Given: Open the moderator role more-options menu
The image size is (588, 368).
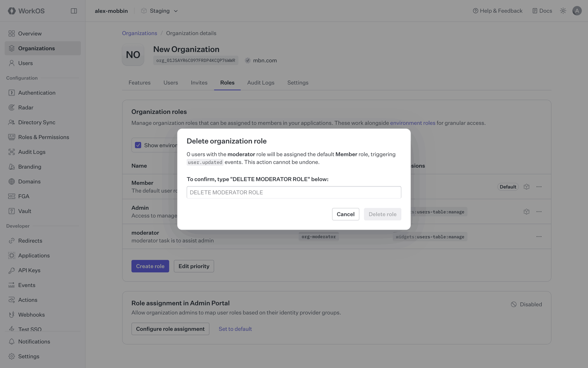Looking at the screenshot, I should click(539, 236).
